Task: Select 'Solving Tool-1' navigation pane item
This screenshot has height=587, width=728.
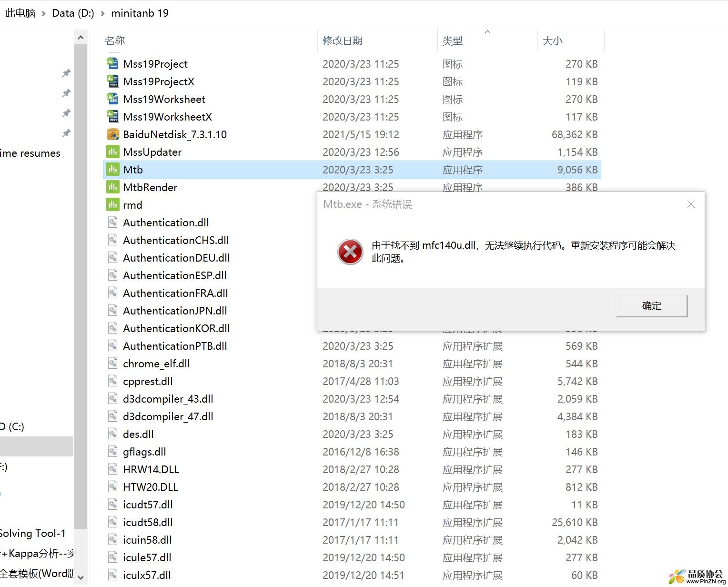Action: [x=33, y=534]
